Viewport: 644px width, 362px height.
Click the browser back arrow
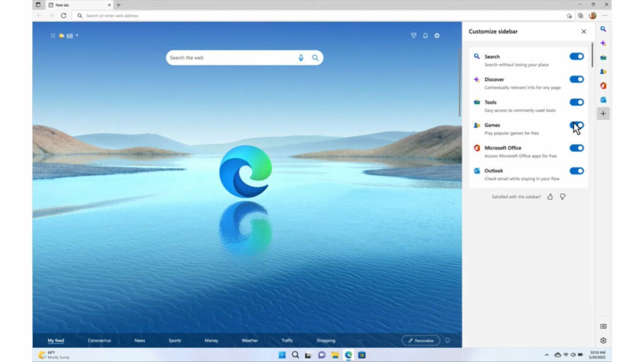40,16
